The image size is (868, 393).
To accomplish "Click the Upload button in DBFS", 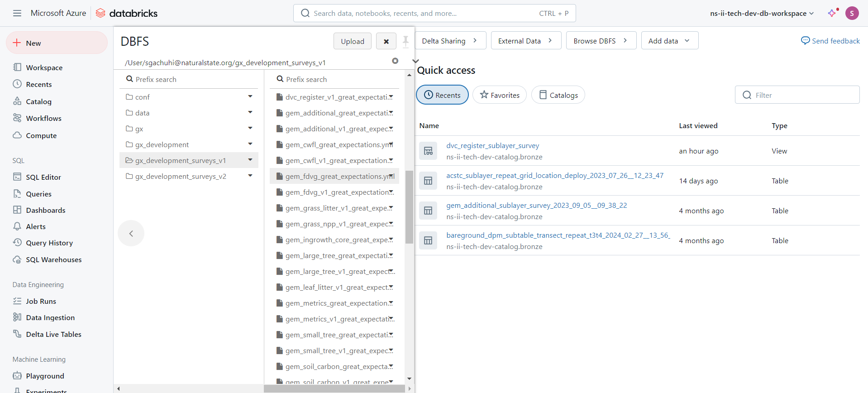I will 353,41.
